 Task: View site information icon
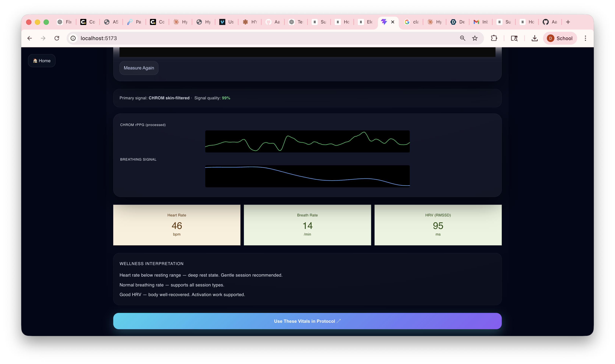[73, 38]
